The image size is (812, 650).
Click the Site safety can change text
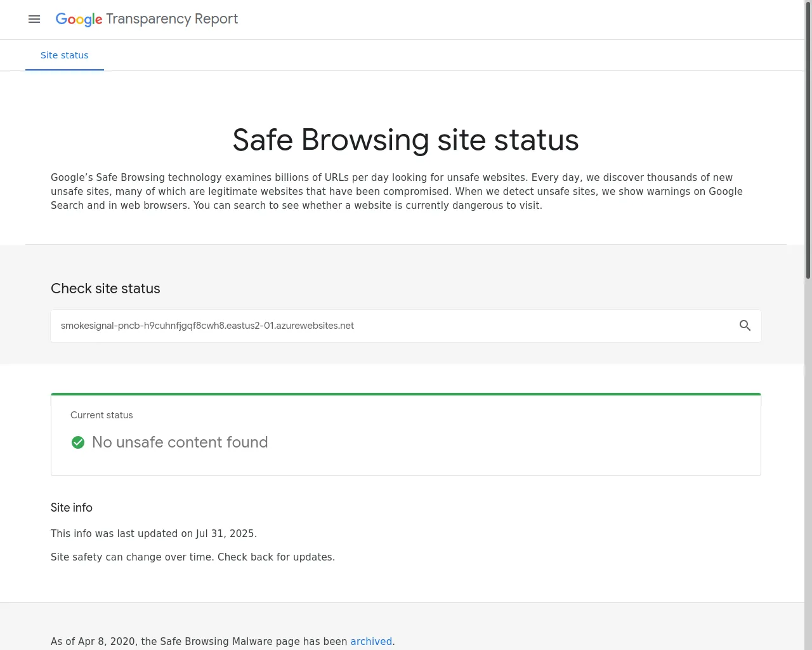click(193, 557)
